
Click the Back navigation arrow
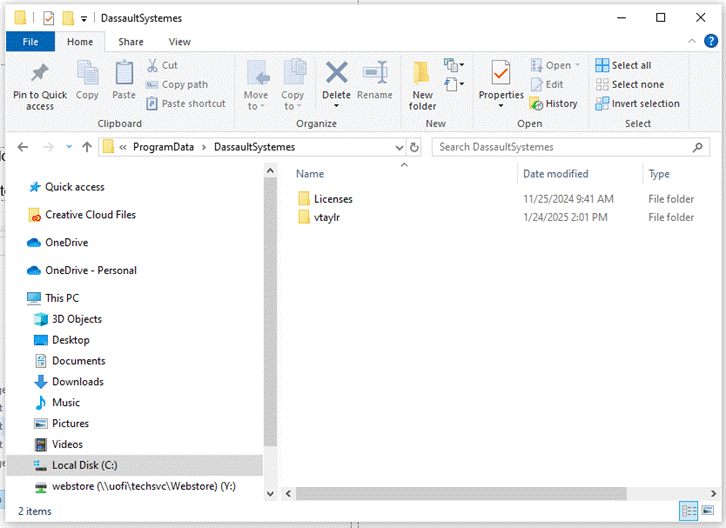tap(23, 147)
